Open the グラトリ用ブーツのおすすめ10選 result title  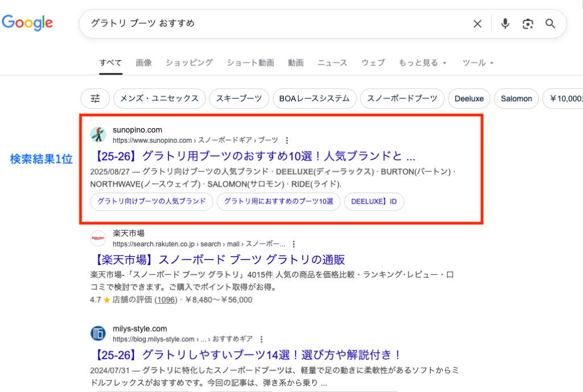click(x=253, y=156)
